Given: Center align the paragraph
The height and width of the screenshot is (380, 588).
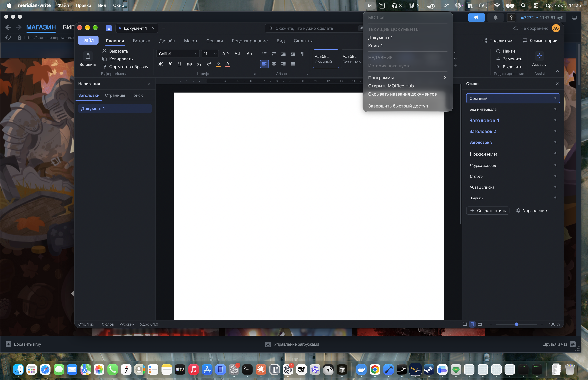Looking at the screenshot, I should (x=274, y=64).
